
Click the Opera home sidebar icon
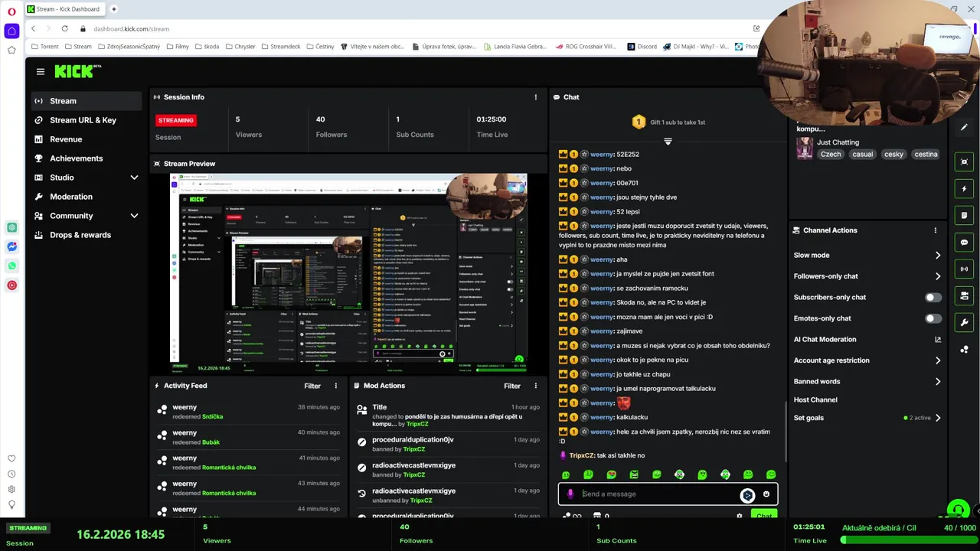coord(11,31)
